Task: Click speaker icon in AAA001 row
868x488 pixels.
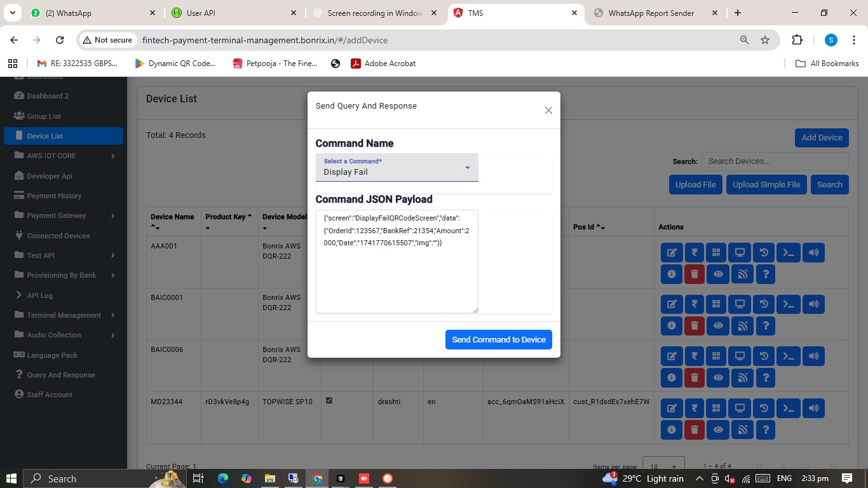Action: 813,253
